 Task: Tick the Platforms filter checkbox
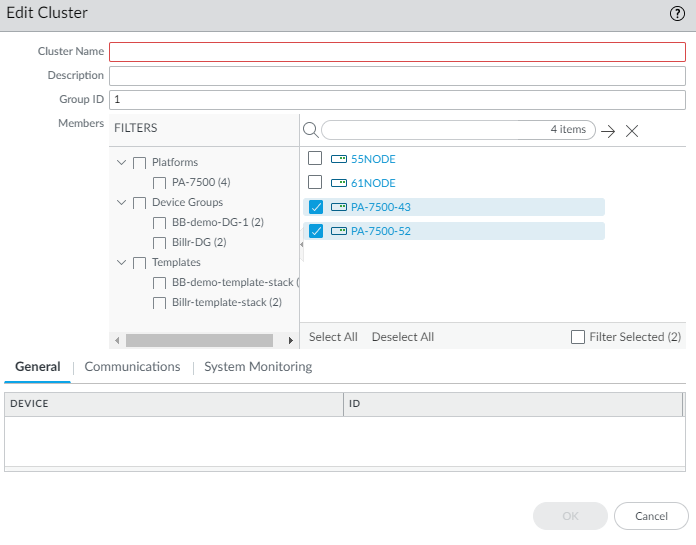click(x=139, y=163)
